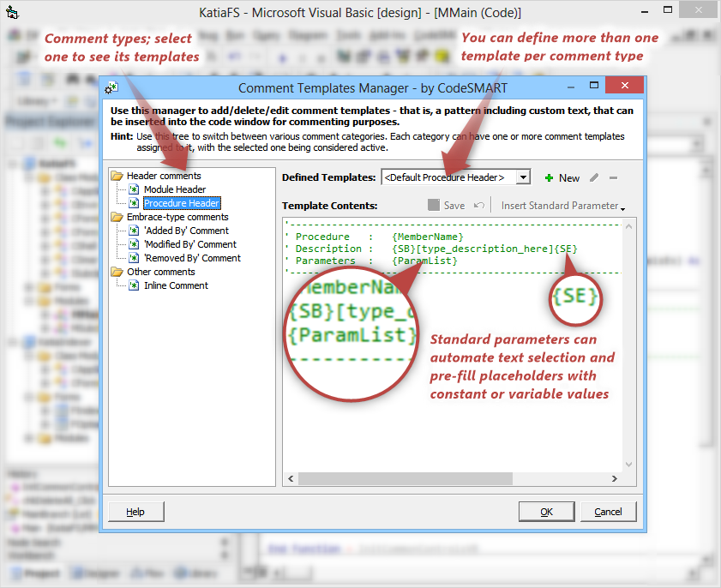Select the Module Header tree item
This screenshot has height=588, width=721.
coord(175,189)
